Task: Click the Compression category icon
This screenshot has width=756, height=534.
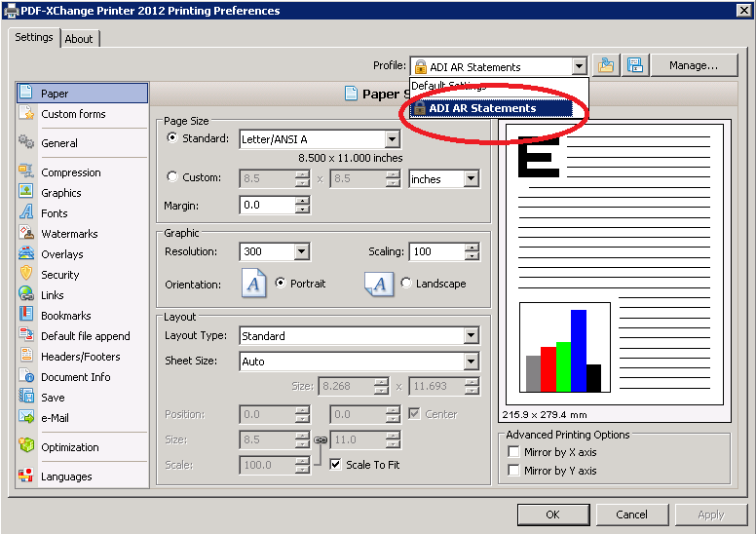Action: pos(26,172)
